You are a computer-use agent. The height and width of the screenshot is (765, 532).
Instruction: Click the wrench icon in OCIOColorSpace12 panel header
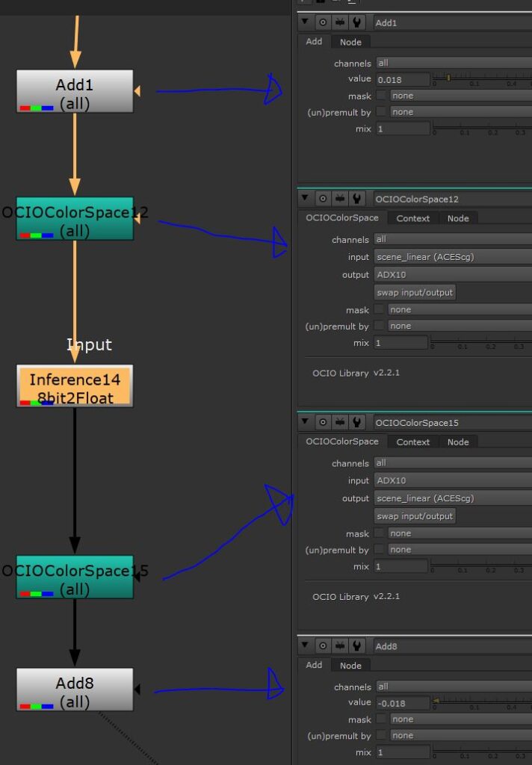(x=357, y=199)
